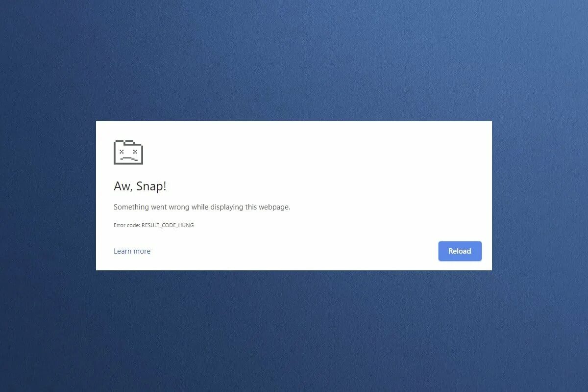Image resolution: width=588 pixels, height=392 pixels.
Task: Click the word "Learn" in the link
Action: (x=122, y=251)
